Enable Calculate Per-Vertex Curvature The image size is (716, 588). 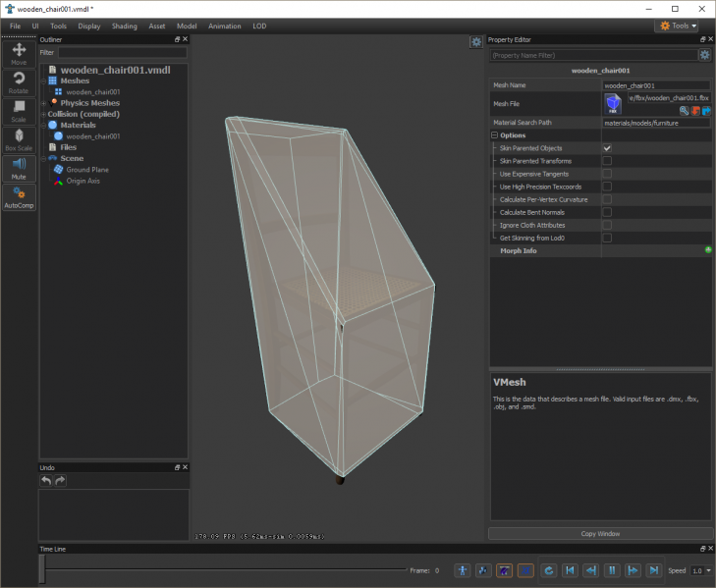[x=607, y=199]
